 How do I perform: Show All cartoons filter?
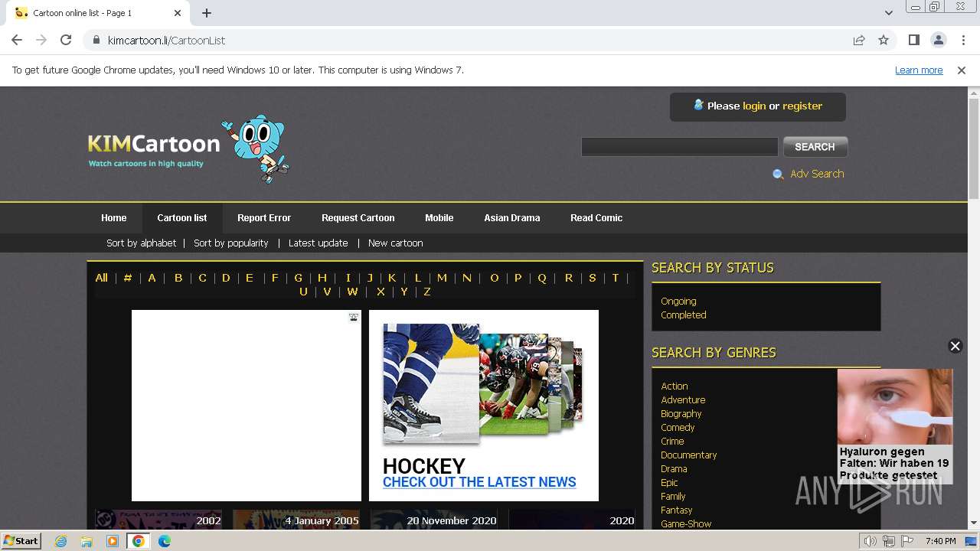click(101, 278)
